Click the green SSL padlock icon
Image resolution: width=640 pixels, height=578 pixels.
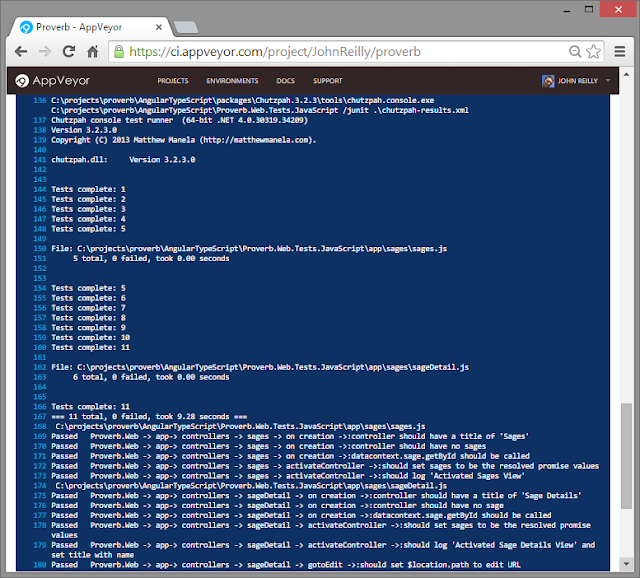(119, 51)
